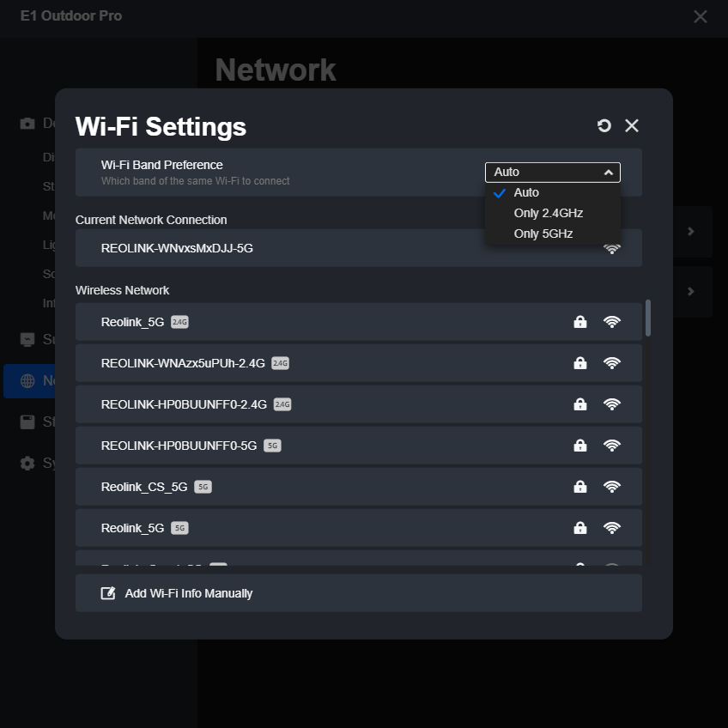Select REOLINK-WNAzx5uPUh-2.4G network
Screen dimensions: 728x728
click(183, 363)
